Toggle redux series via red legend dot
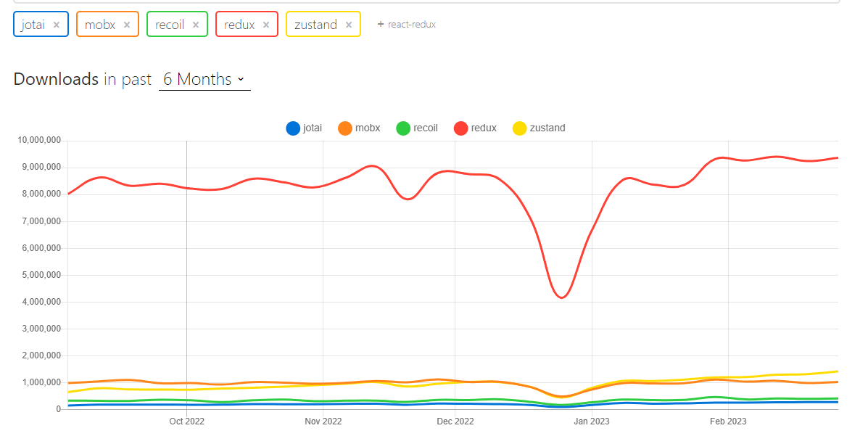The width and height of the screenshot is (868, 436). point(460,128)
